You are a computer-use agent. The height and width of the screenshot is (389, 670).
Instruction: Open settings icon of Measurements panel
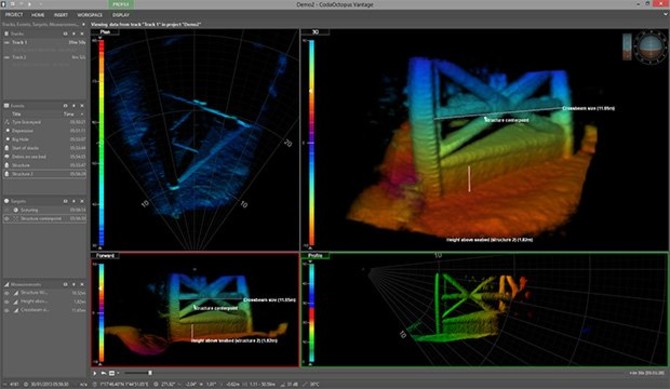coord(65,284)
